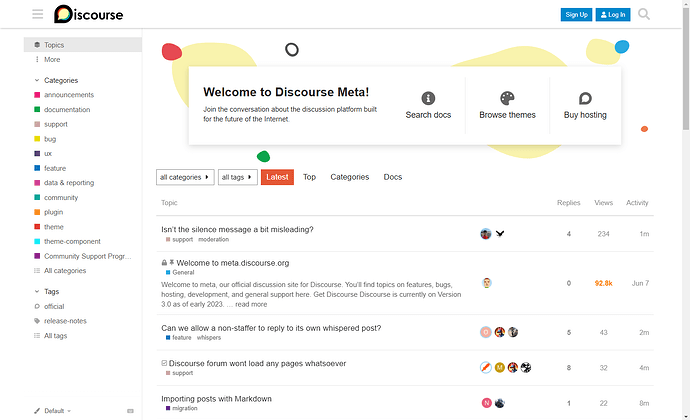Click poster avatar on Welcome topic row
This screenshot has width=690, height=420.
click(x=486, y=283)
